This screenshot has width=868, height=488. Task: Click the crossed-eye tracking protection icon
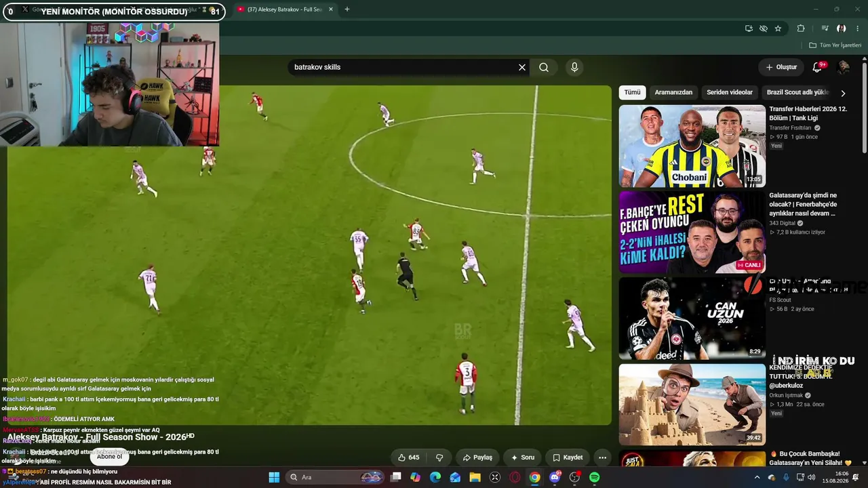tap(764, 28)
